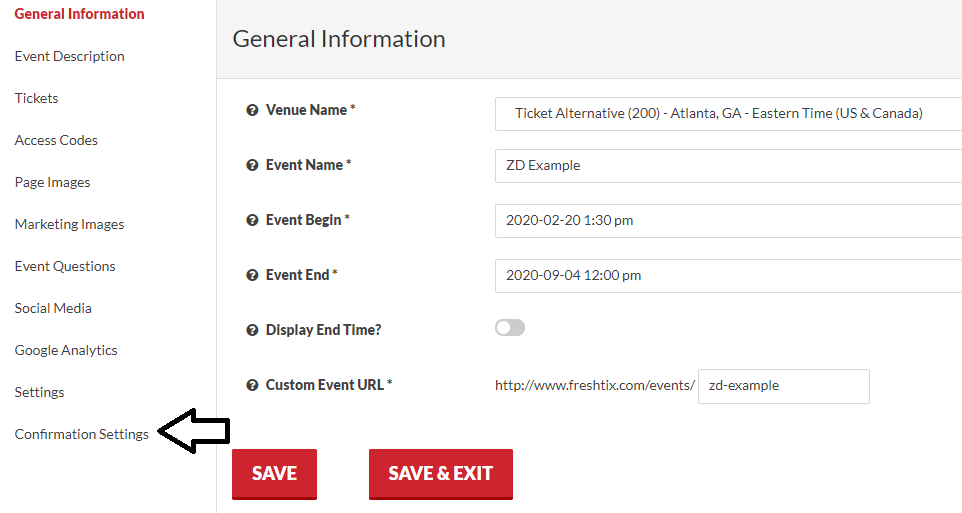Go to Tickets section

coord(36,98)
